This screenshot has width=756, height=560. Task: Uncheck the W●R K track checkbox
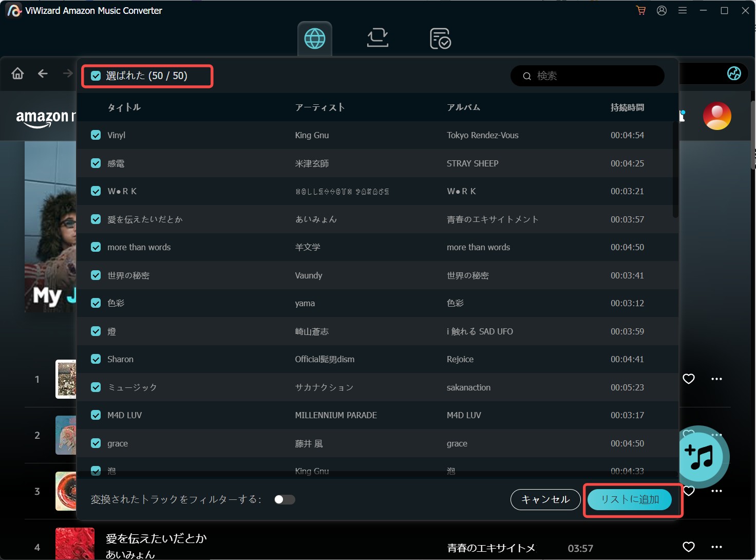(x=96, y=191)
